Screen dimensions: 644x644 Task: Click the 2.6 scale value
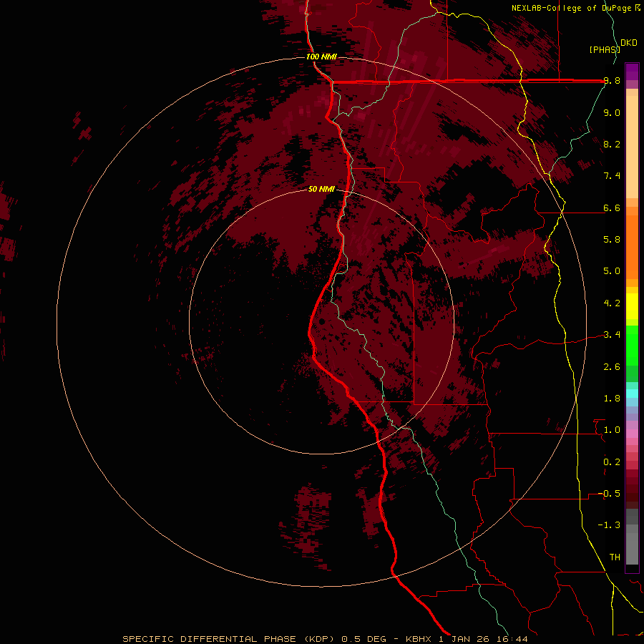point(612,367)
